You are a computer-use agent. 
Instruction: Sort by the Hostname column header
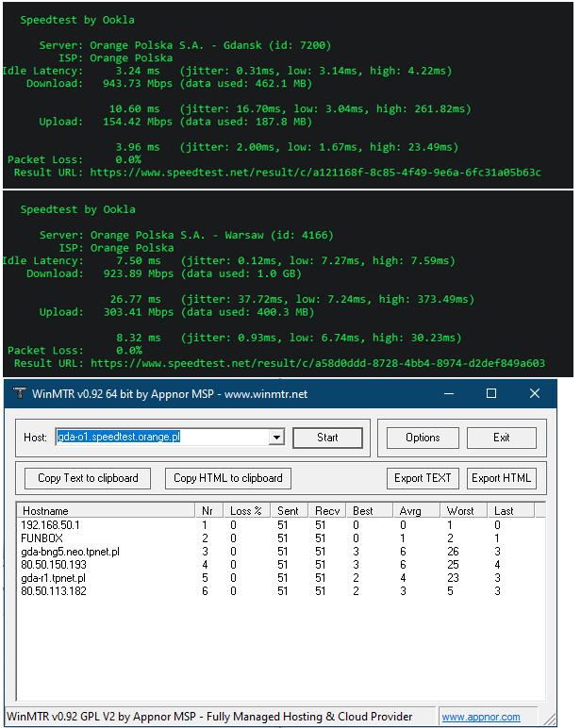pyautogui.click(x=104, y=510)
